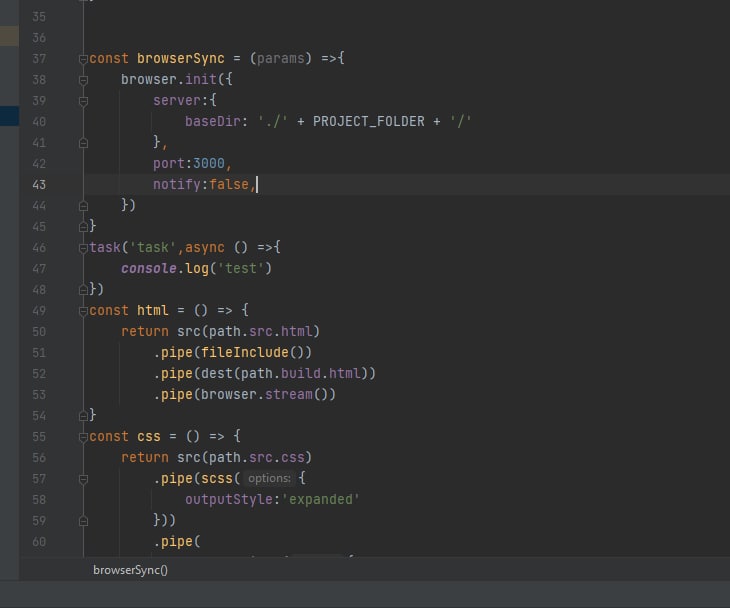Click the 'outputStyle' property key

[x=229, y=500]
